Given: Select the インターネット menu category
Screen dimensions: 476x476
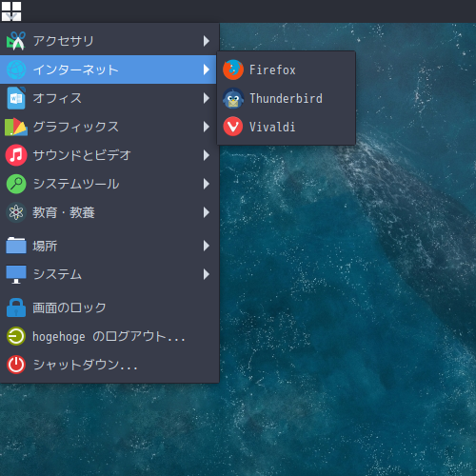Looking at the screenshot, I should 108,69.
